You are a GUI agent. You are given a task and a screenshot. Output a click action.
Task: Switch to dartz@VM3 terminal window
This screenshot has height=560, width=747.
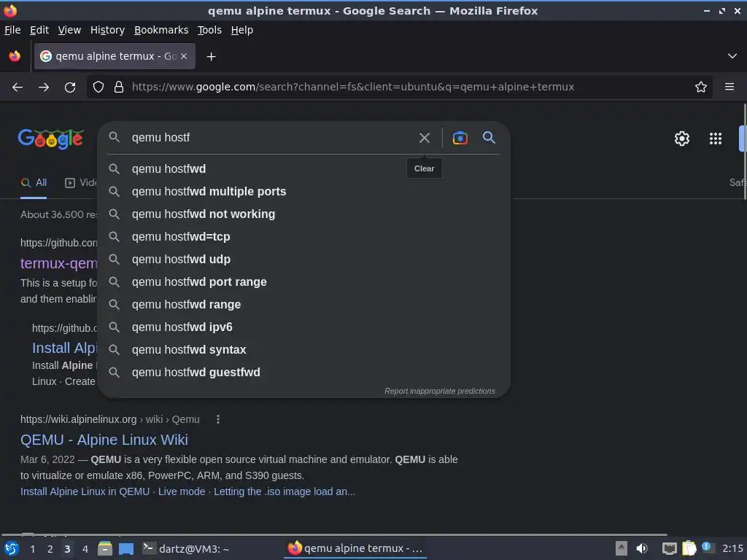coord(186,548)
